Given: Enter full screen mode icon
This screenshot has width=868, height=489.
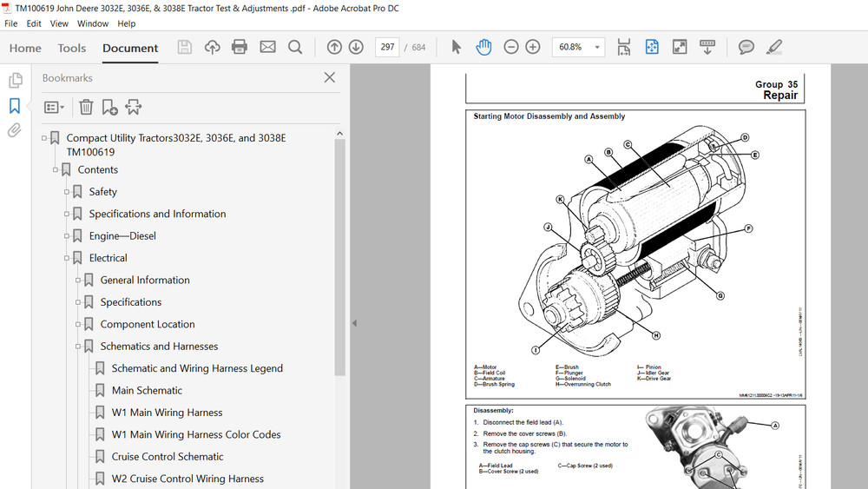Looking at the screenshot, I should (680, 47).
